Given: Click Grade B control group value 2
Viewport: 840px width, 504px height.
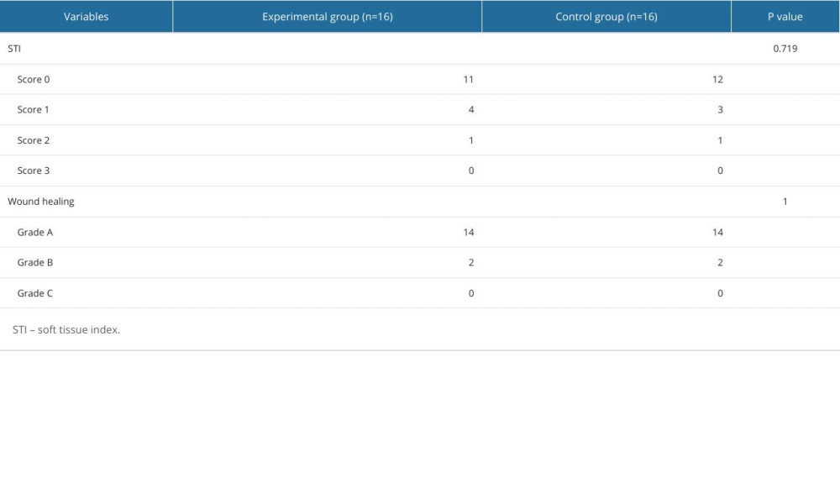Looking at the screenshot, I should tap(720, 263).
